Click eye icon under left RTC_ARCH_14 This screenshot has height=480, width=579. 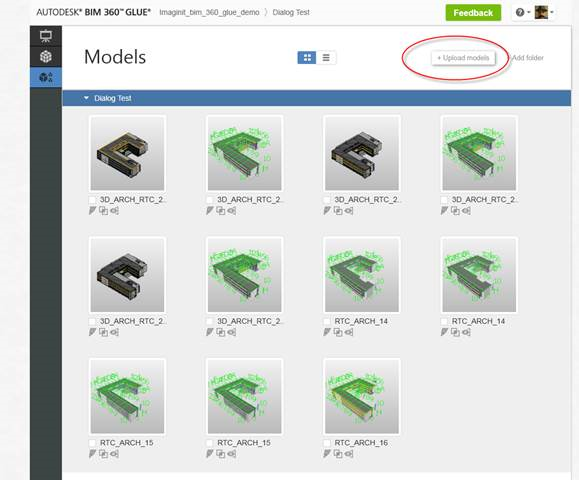coord(349,333)
